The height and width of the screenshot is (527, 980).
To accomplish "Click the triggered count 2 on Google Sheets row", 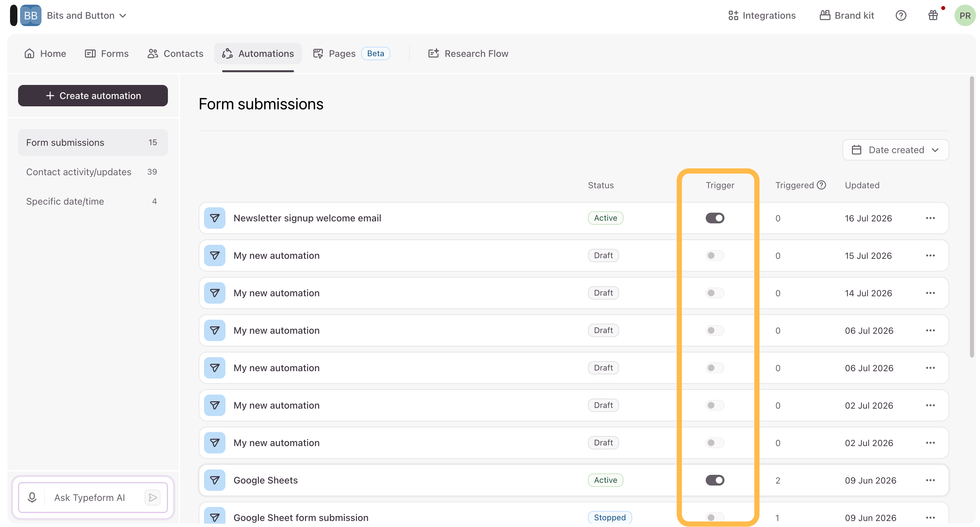I will click(x=778, y=481).
